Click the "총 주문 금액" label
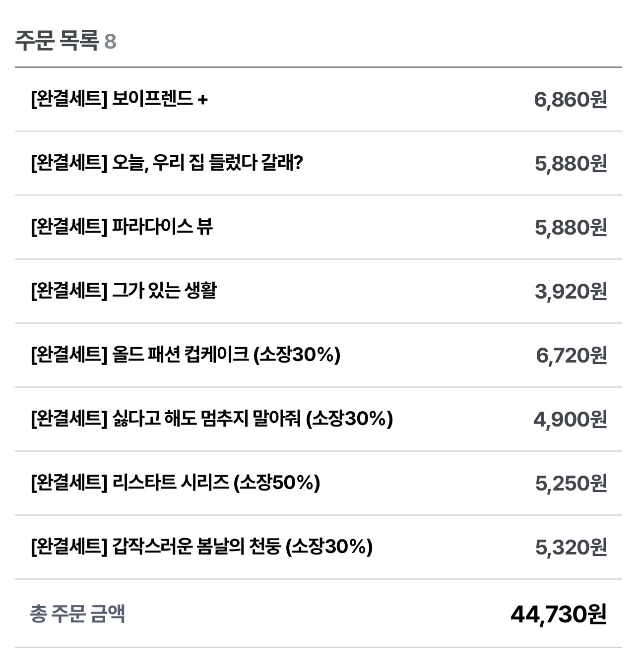This screenshot has height=672, width=637. (x=77, y=614)
